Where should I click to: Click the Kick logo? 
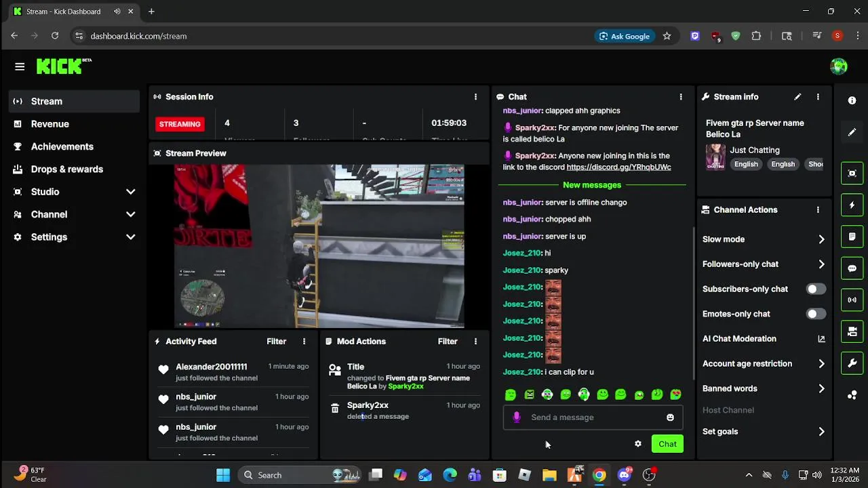click(63, 66)
